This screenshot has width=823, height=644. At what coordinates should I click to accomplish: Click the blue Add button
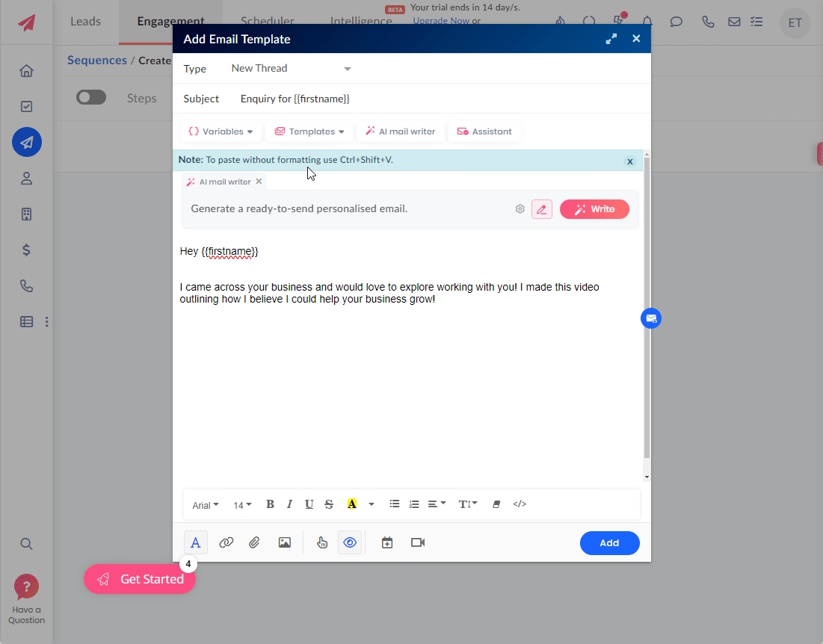(609, 543)
